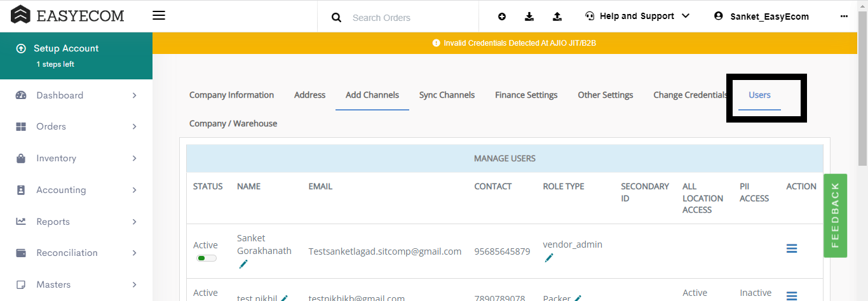The height and width of the screenshot is (301, 868).
Task: Click the SECONDARY ID column header
Action: point(645,192)
